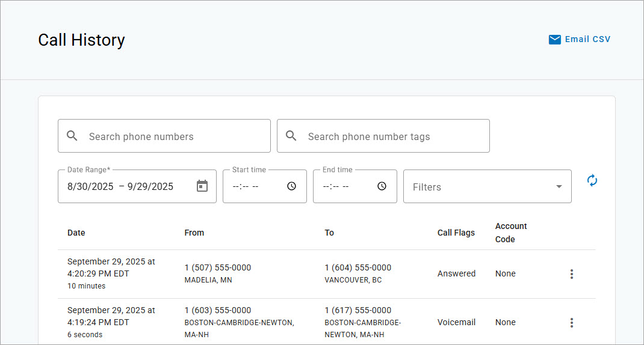Click the Filters dropdown arrow

pos(559,187)
